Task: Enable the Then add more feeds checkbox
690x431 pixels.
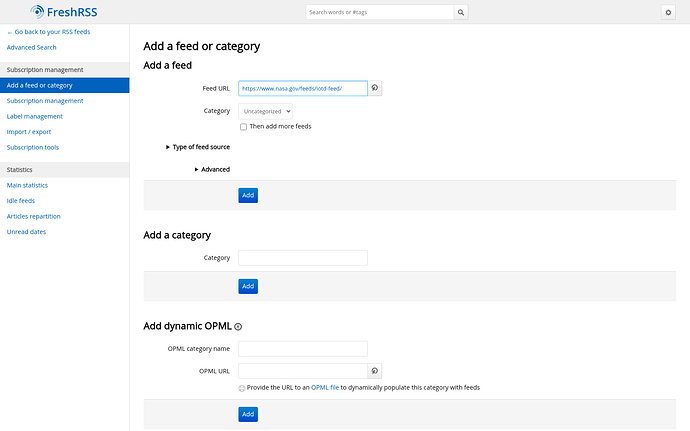Action: point(243,127)
